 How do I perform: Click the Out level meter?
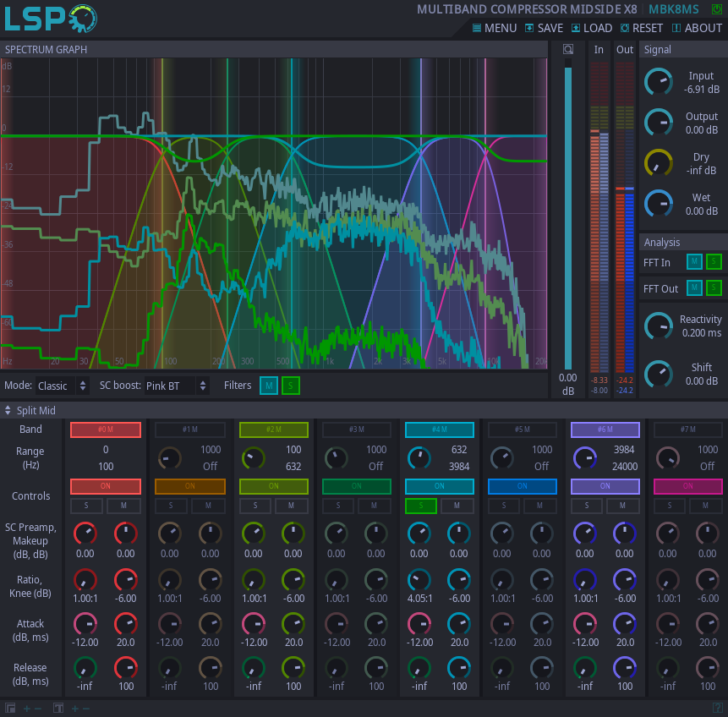[x=625, y=216]
